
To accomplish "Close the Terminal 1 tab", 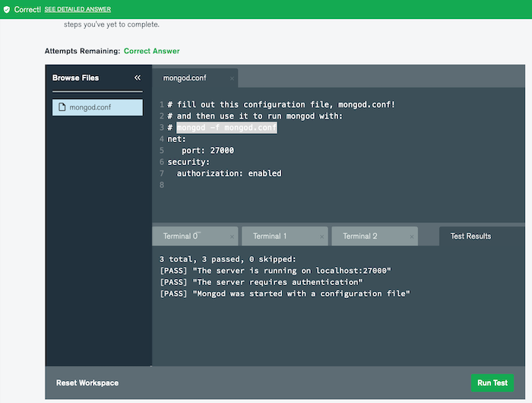I will coord(321,236).
